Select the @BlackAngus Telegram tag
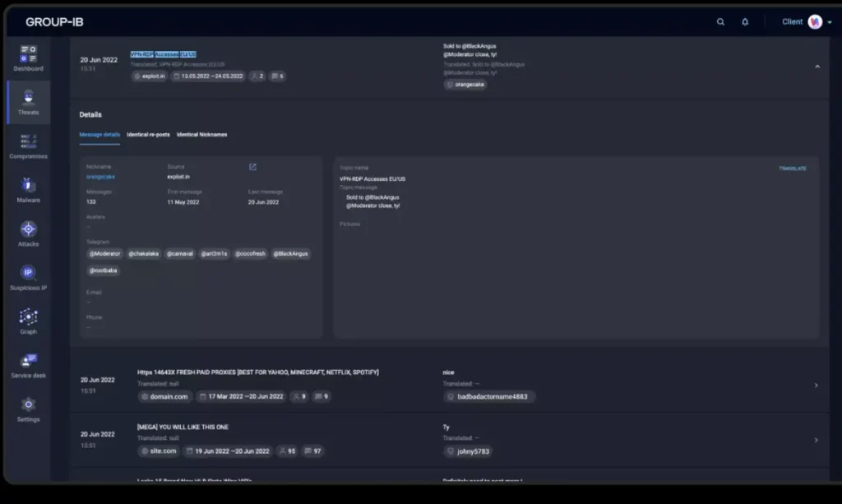Screen dimensions: 842x504 (290, 254)
